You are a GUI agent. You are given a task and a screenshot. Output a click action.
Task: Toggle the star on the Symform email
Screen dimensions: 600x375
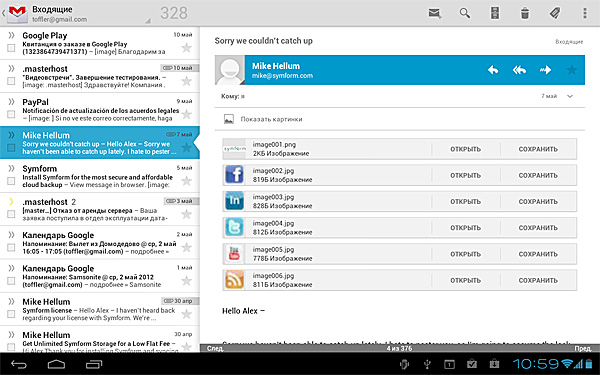pyautogui.click(x=186, y=181)
